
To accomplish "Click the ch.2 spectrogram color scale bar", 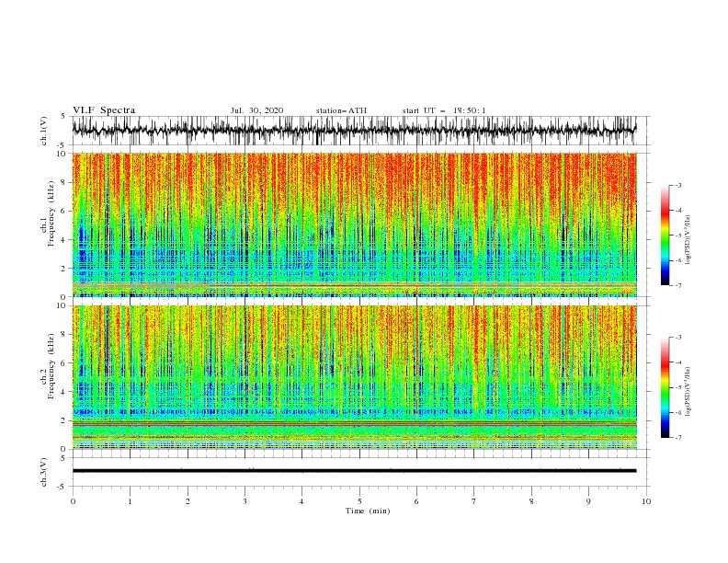I will coord(665,387).
